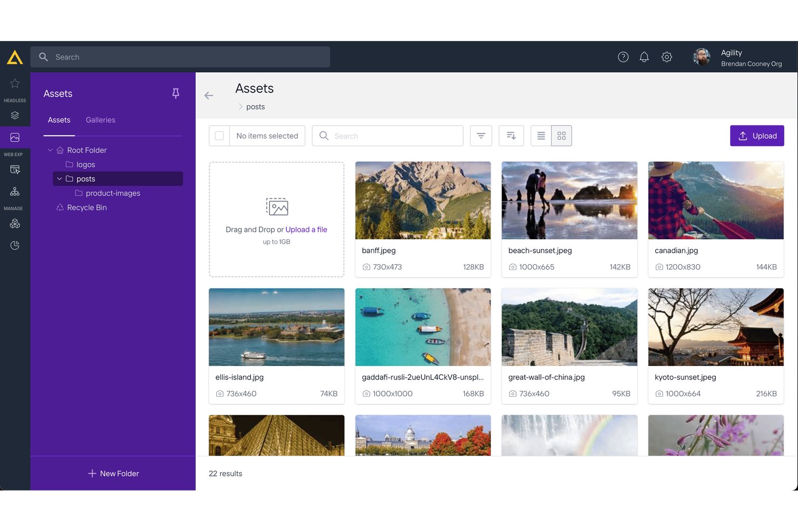Open notifications bell
798x532 pixels.
[644, 57]
